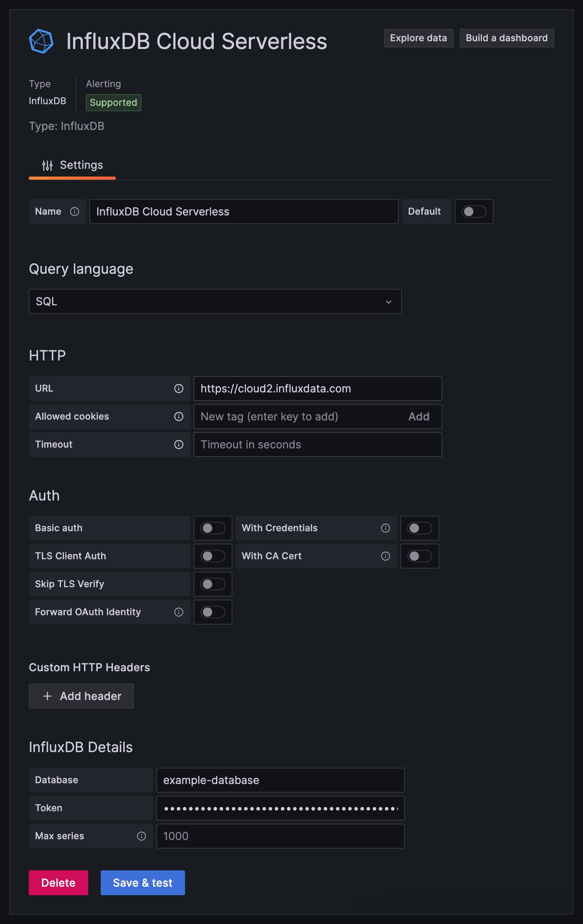Click the Allowed cookies info icon
This screenshot has width=583, height=924.
(179, 416)
